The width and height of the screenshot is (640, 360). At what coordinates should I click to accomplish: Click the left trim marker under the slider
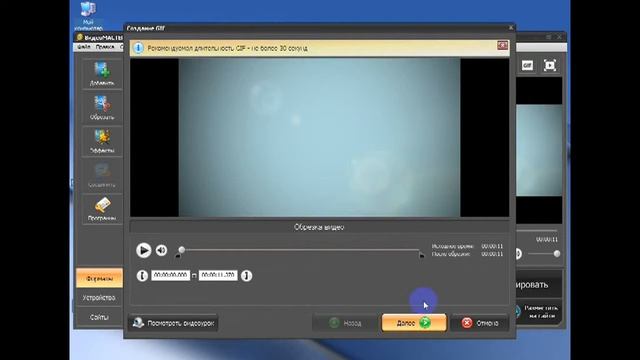[x=178, y=256]
